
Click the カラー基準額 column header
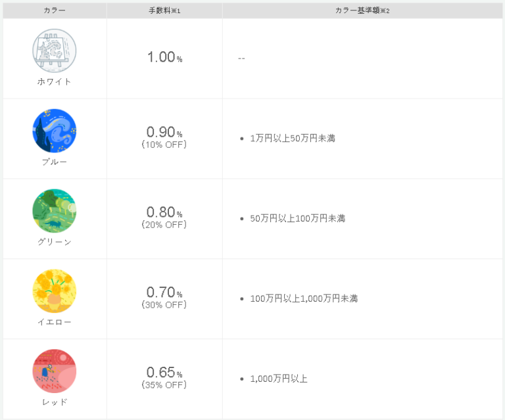coord(362,11)
